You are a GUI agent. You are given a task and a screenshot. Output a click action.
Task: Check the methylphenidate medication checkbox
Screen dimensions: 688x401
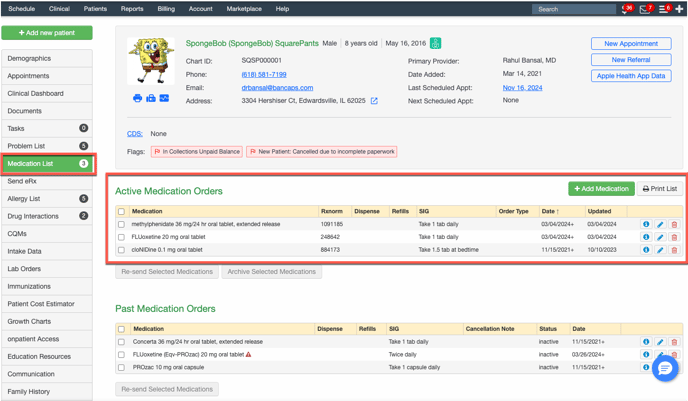point(122,224)
